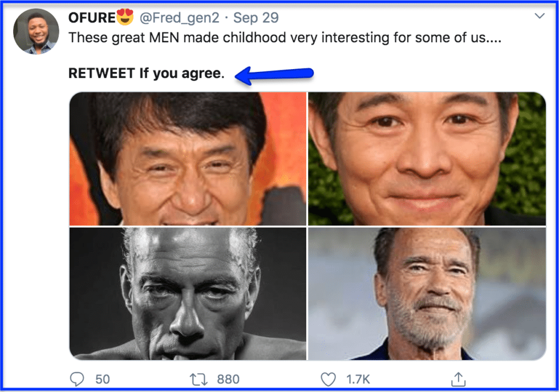Click the heart-eyes emoji beside OFURE
The width and height of the screenshot is (559, 392).
coord(125,18)
